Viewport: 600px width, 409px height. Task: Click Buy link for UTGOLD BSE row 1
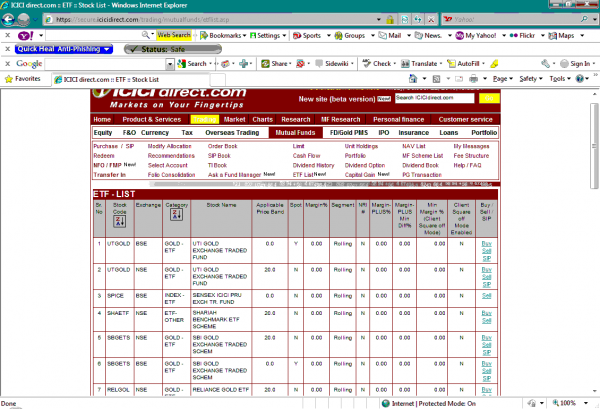[486, 244]
